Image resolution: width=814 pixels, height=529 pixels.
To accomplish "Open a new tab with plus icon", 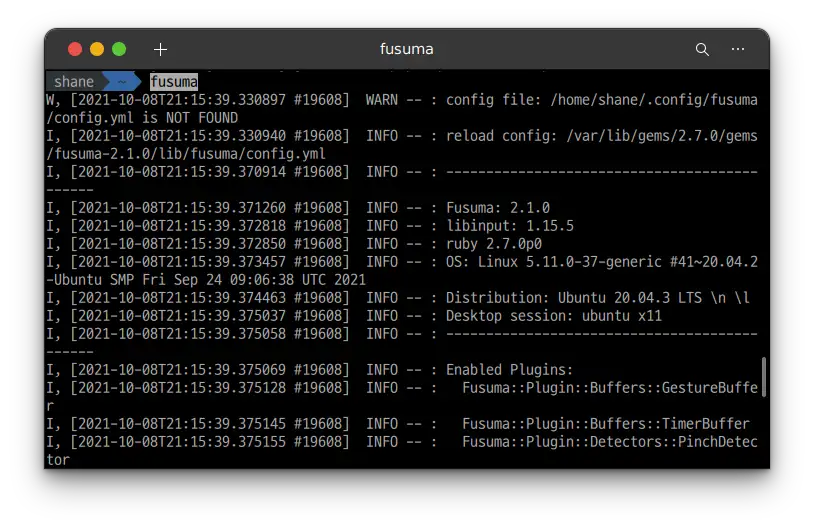I will point(160,49).
